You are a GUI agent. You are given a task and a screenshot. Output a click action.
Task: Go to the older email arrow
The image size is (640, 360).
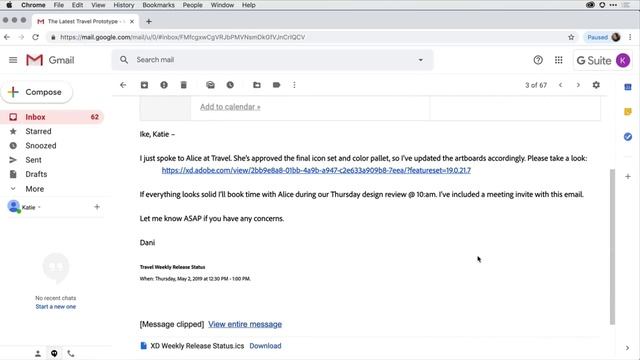(x=578, y=85)
